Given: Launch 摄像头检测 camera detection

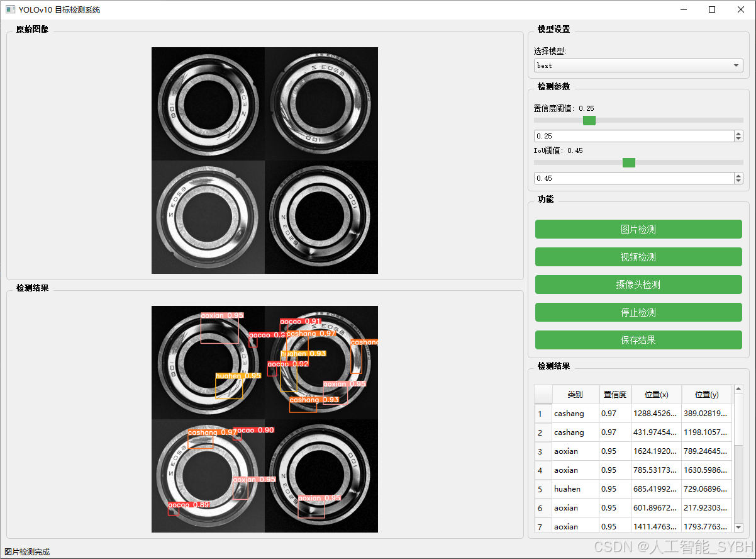Looking at the screenshot, I should tap(638, 285).
